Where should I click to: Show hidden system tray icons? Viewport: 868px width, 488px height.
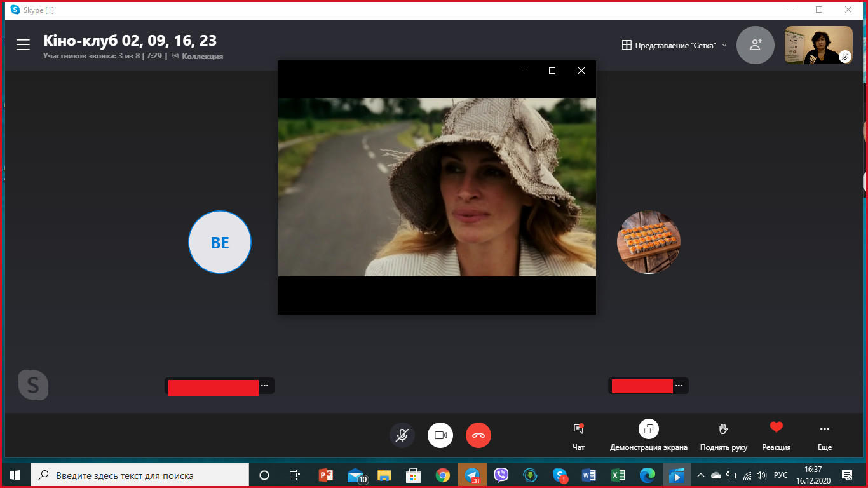point(701,475)
